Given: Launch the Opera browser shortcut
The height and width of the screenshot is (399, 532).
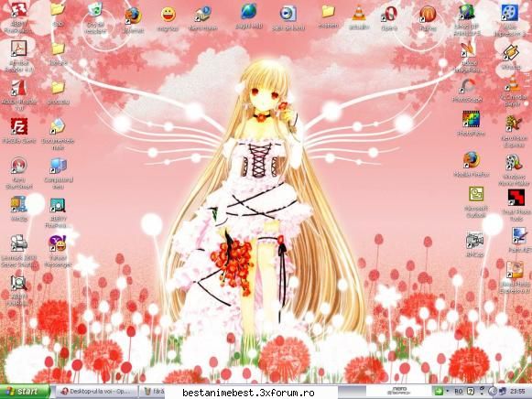Looking at the screenshot, I should pos(389,15).
